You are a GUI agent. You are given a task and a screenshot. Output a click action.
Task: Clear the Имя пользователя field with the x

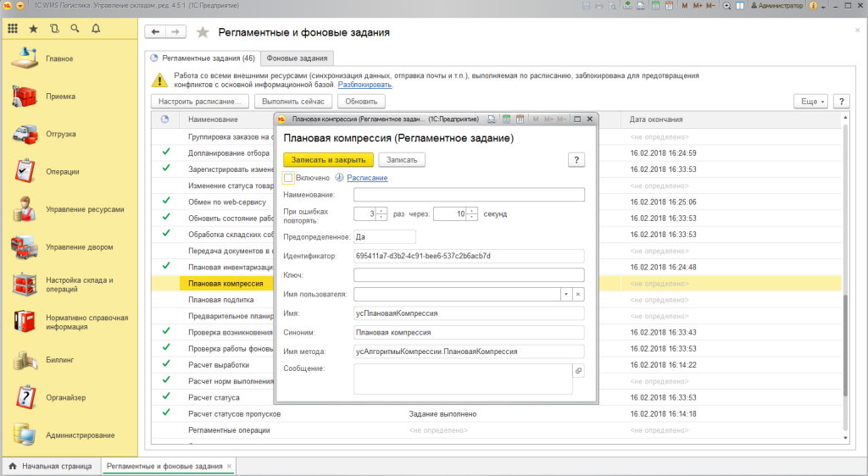point(578,294)
